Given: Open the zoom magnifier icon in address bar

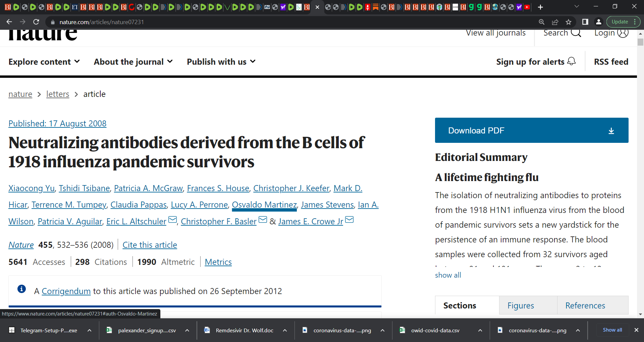Looking at the screenshot, I should (541, 22).
